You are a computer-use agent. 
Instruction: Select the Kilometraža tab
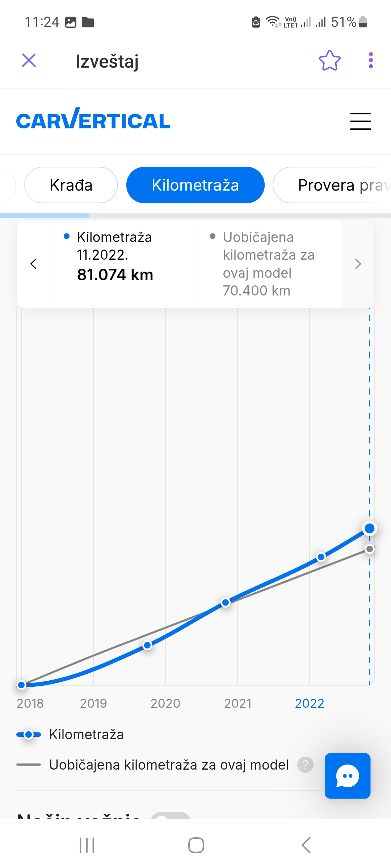tap(195, 185)
